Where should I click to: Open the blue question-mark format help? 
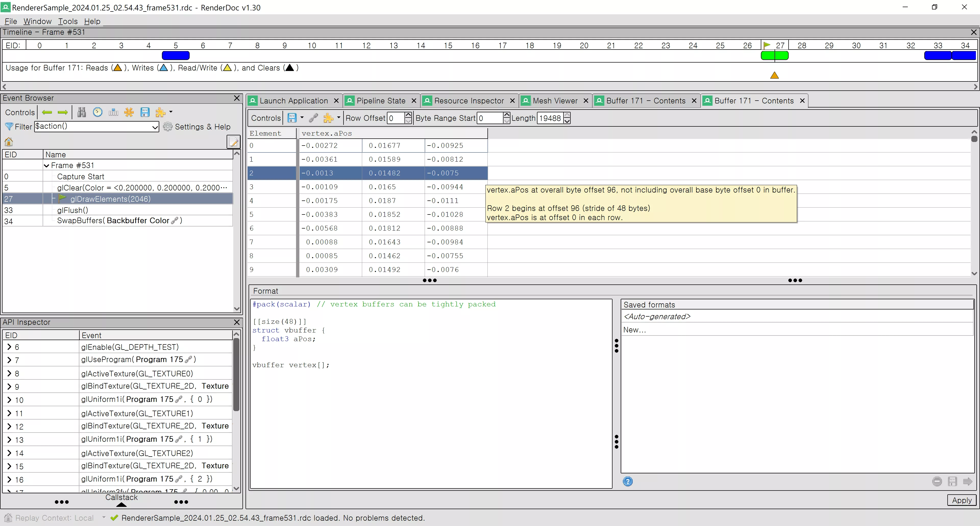(628, 482)
